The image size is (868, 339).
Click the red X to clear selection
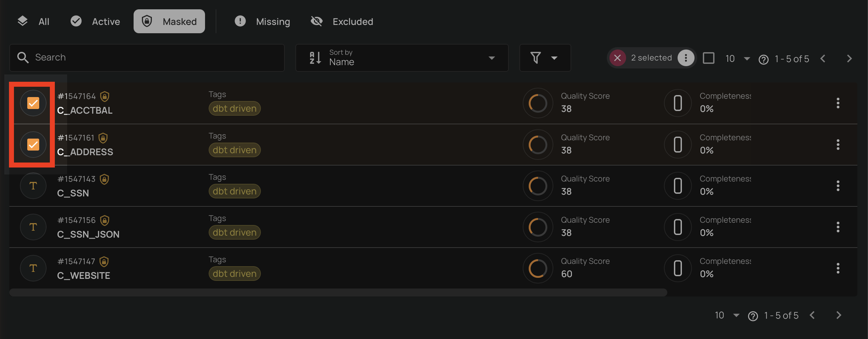click(617, 58)
